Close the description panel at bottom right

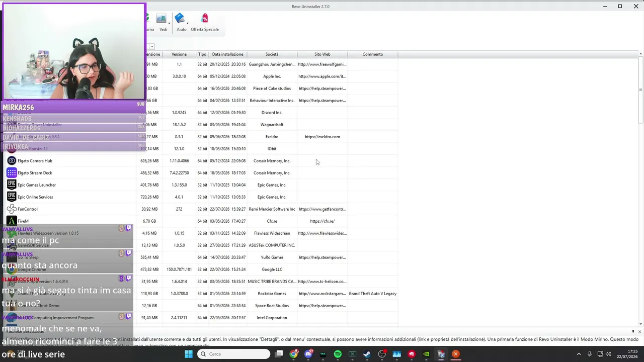click(640, 331)
